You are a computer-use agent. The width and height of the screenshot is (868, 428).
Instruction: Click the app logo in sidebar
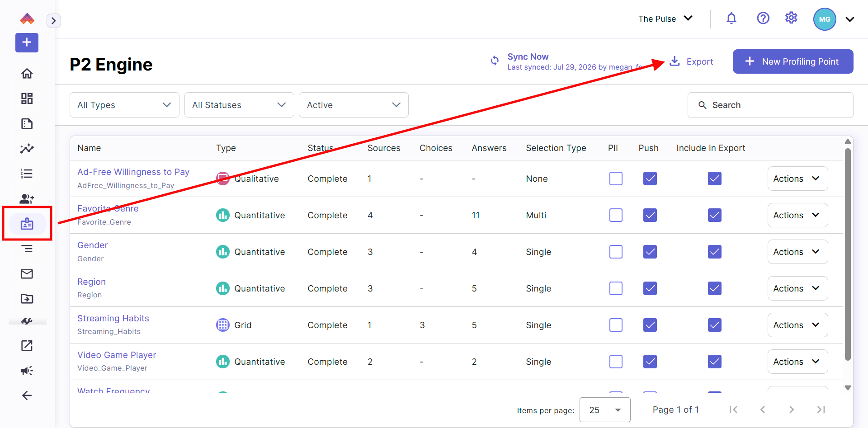point(27,19)
